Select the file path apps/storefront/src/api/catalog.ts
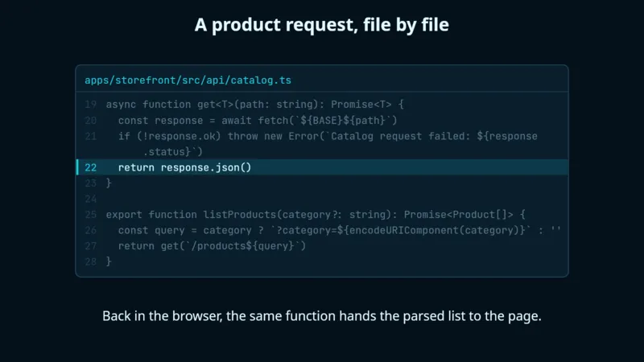 pos(188,80)
